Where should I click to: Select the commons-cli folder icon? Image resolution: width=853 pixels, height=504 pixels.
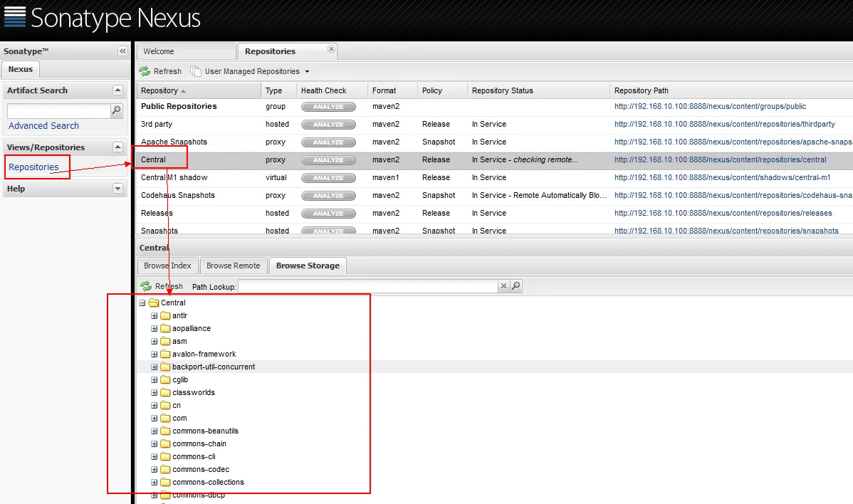[x=165, y=457]
